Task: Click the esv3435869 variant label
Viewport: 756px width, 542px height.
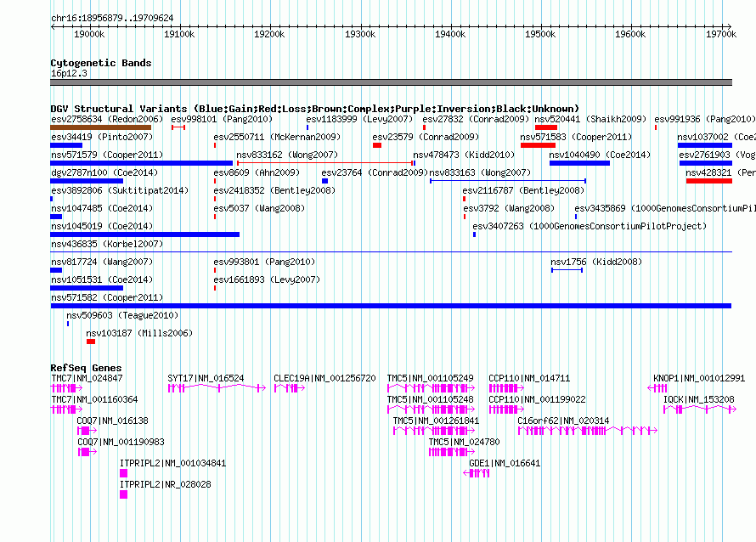Action: pyautogui.click(x=665, y=208)
